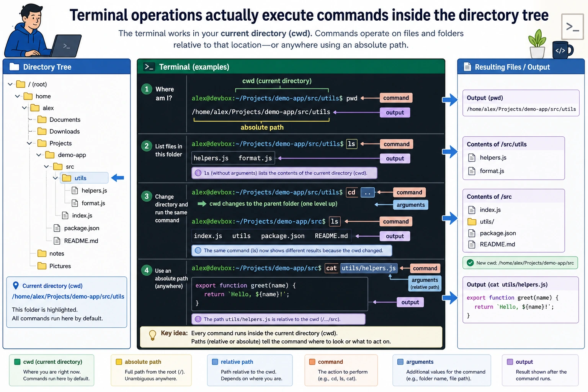Click the folder icon in Directory Tree header

15,67
